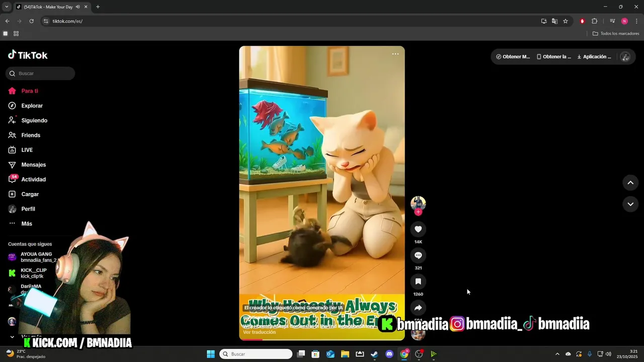Open Chrome profile N avatar

point(624,21)
